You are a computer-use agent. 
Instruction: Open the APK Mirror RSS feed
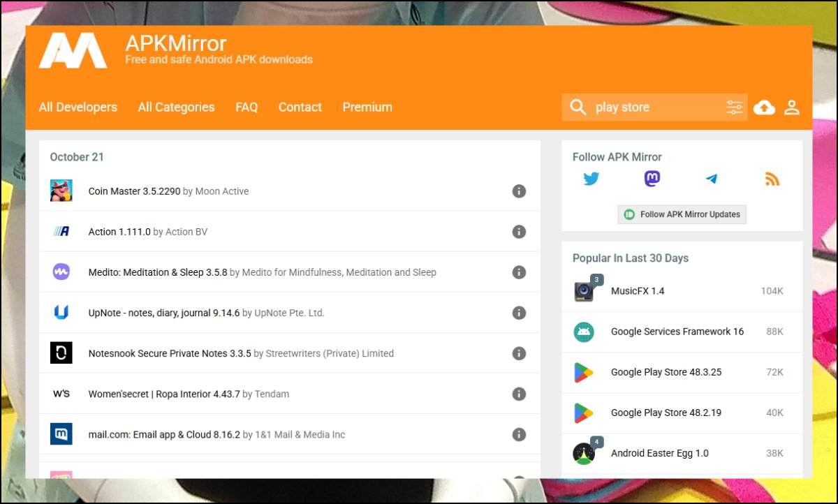[772, 179]
